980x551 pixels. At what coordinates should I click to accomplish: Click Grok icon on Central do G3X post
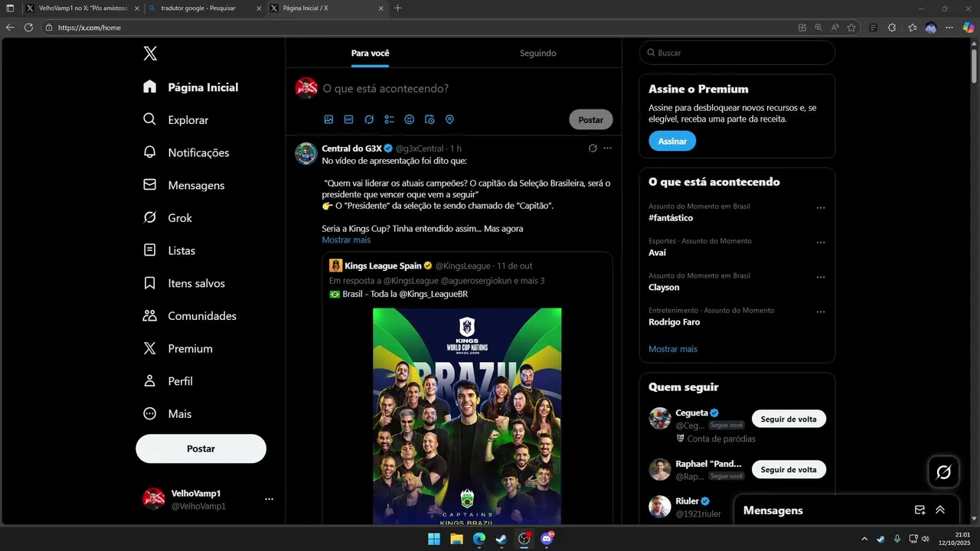tap(593, 148)
